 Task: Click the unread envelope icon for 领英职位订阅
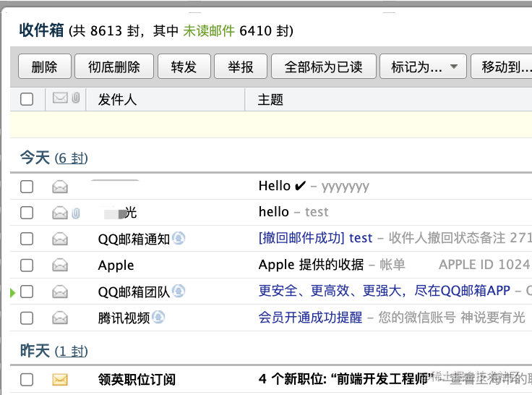pos(60,379)
